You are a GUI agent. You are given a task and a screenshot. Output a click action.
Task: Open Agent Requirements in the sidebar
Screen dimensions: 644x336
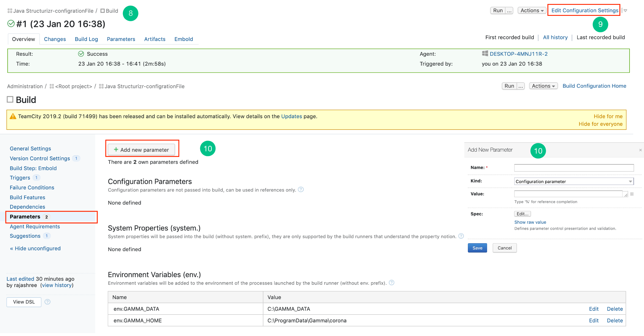[35, 227]
